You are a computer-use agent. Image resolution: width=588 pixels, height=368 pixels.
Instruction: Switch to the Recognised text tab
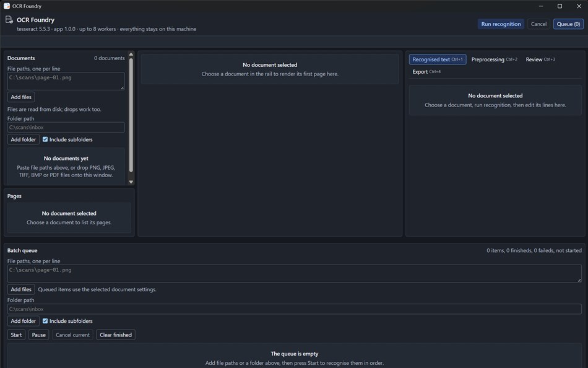tap(437, 59)
